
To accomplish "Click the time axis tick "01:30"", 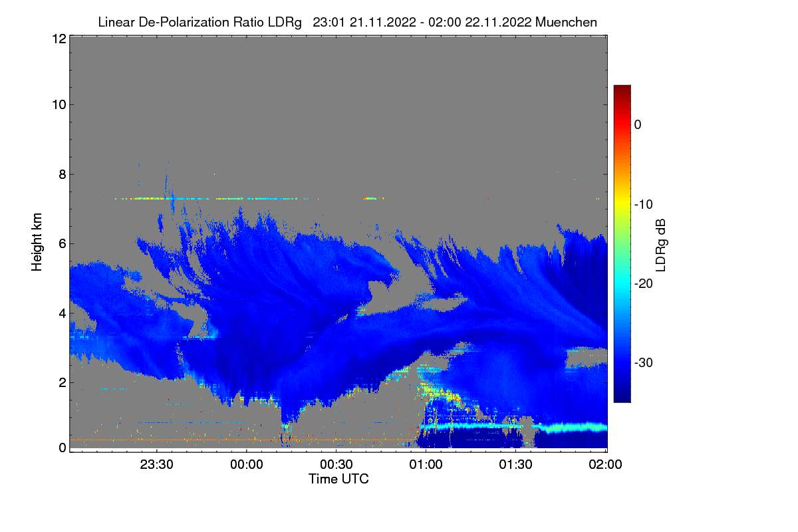I will tap(516, 465).
